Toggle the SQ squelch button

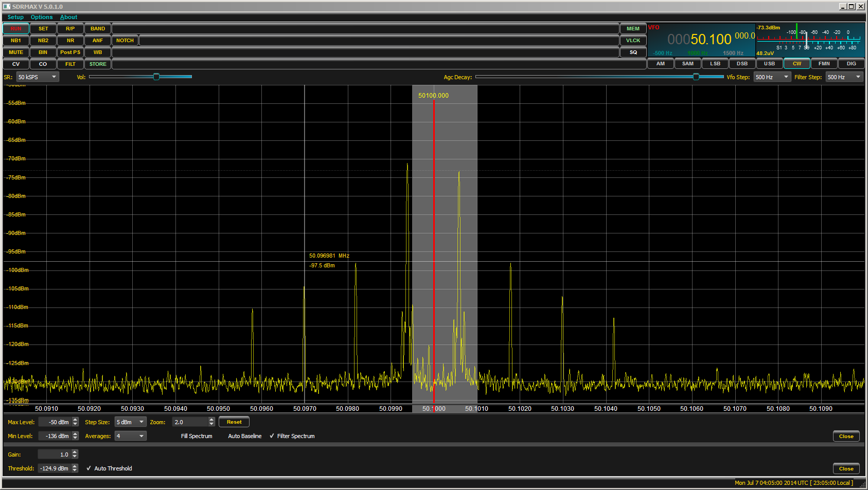pos(633,52)
